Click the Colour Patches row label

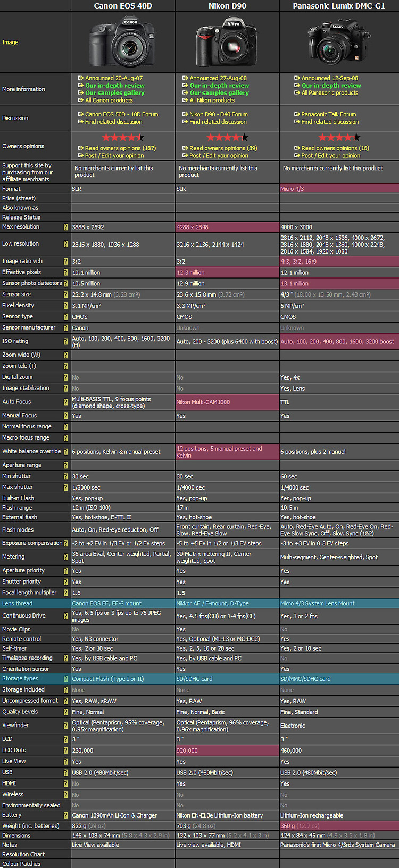[x=22, y=864]
